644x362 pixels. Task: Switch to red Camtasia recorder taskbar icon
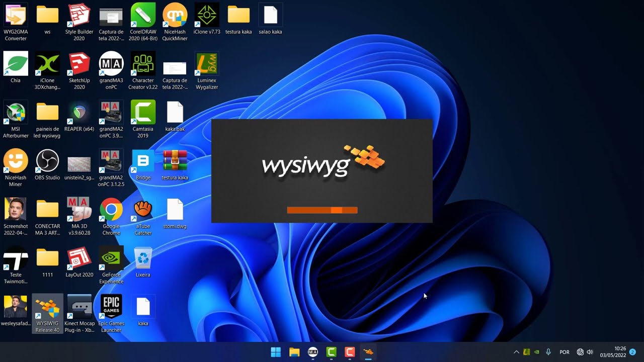(x=350, y=352)
